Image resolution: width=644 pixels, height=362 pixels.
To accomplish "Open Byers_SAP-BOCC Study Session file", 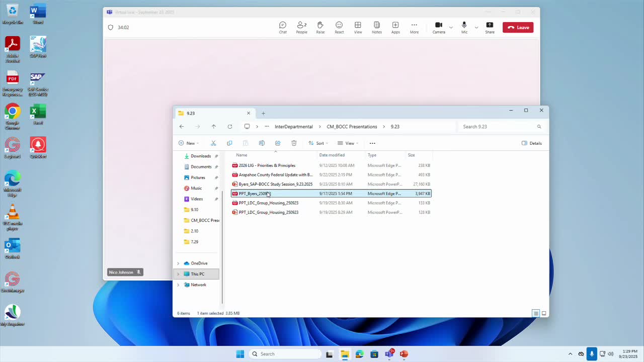I will point(275,184).
